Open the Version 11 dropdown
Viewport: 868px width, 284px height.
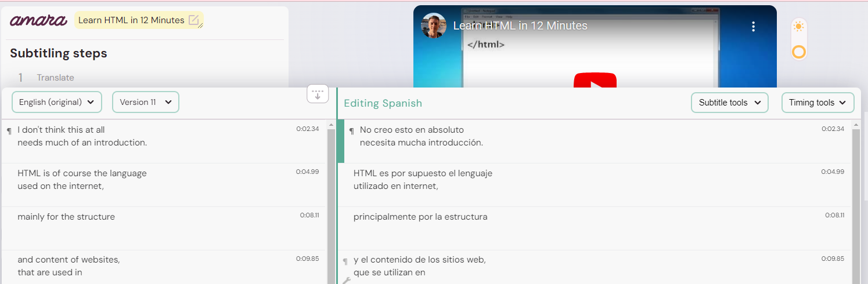click(146, 102)
